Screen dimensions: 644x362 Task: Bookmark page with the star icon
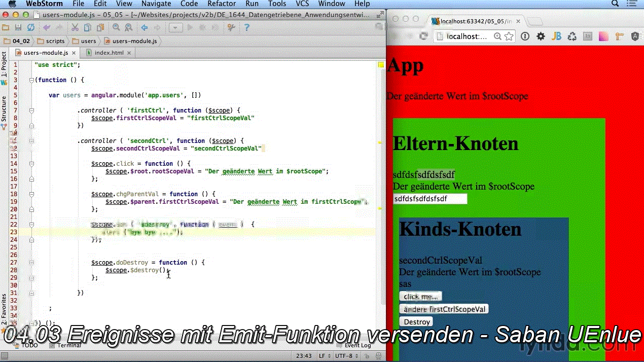(509, 37)
